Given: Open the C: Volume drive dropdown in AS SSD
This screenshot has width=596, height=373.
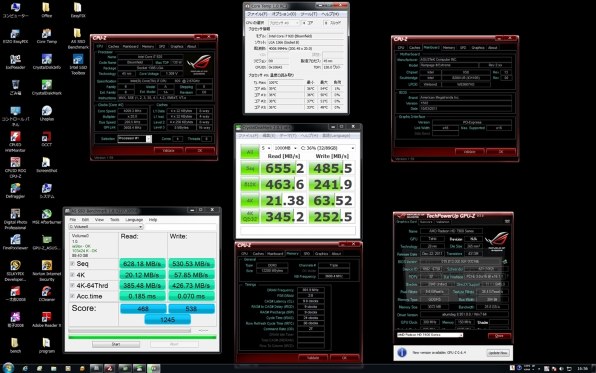Looking at the screenshot, I should pos(106,227).
